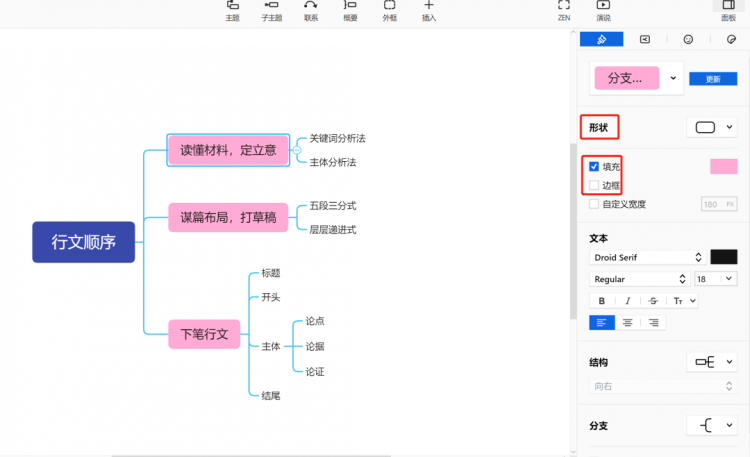Open the shape selector dropdown
The image size is (750, 457).
coord(712,127)
